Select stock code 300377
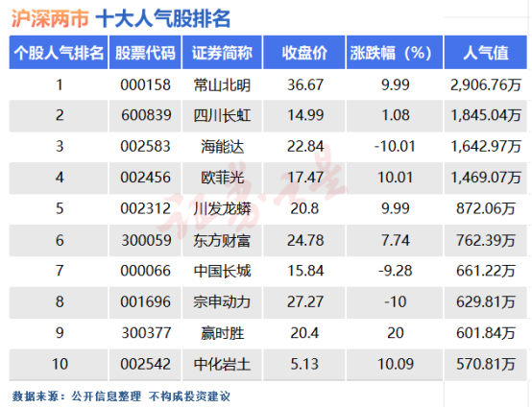The height and width of the screenshot is (408, 532). point(146,333)
